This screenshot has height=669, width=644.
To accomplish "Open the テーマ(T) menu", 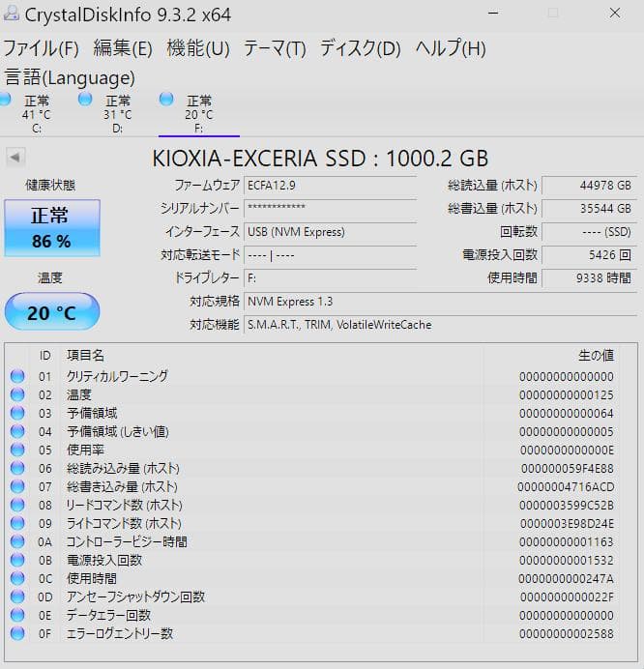I will (275, 48).
